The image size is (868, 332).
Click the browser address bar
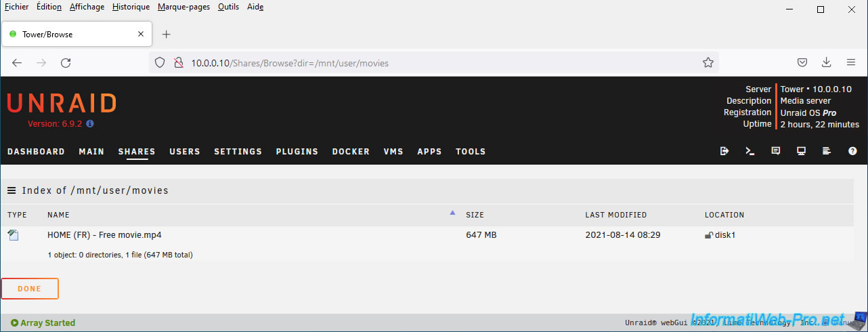coord(433,63)
